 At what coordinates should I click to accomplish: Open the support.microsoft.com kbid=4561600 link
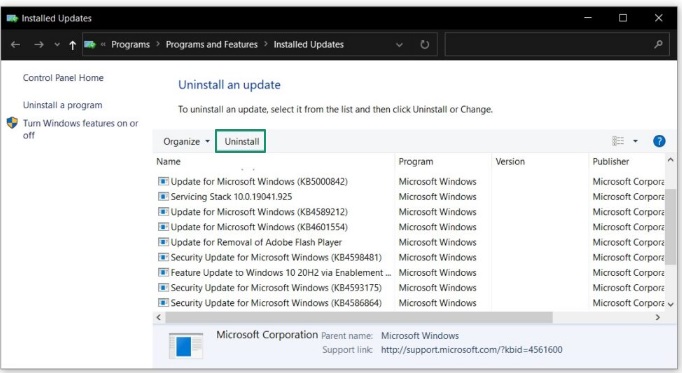471,350
